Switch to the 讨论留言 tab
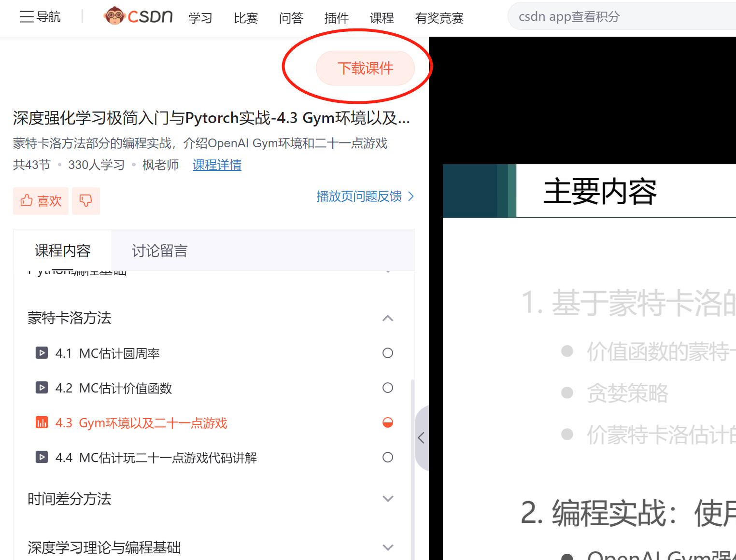The height and width of the screenshot is (560, 736). coord(159,251)
